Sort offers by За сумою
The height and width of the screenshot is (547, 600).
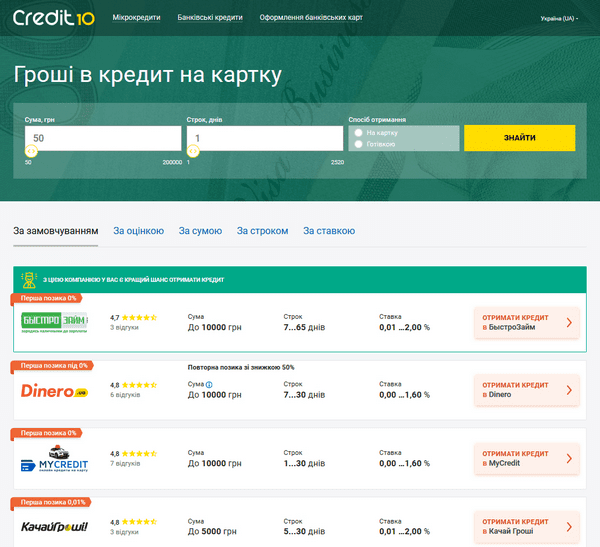[x=200, y=231]
